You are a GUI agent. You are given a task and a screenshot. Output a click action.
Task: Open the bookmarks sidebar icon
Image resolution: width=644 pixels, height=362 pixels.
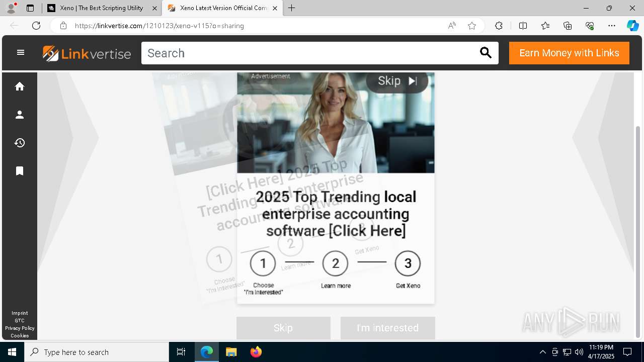(x=20, y=171)
